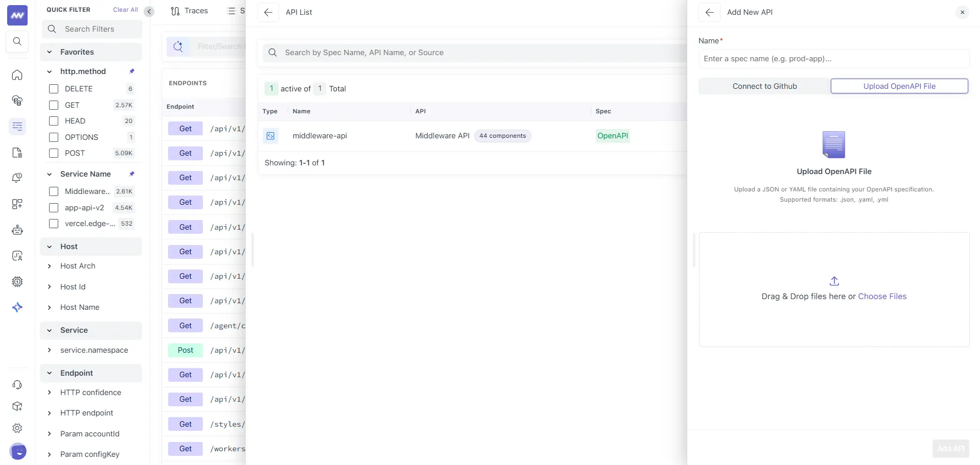Open the Metrics icon in the left sidebar
Viewport: 980px width, 465px height.
tap(17, 101)
